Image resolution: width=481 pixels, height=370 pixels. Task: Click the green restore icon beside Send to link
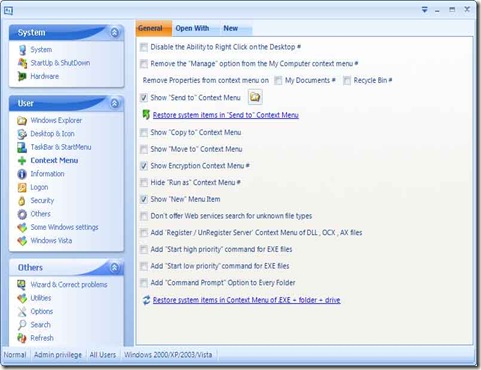[x=146, y=115]
